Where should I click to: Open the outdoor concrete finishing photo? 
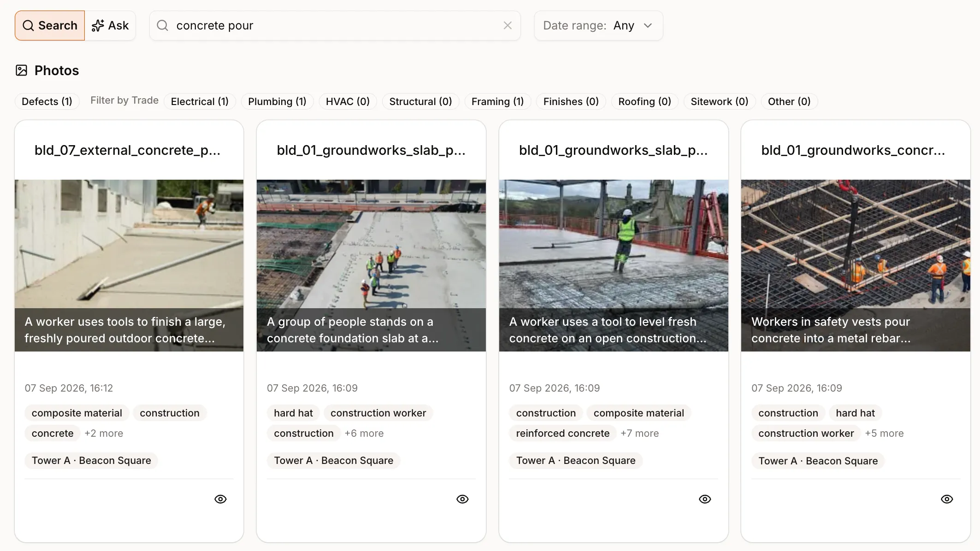tap(129, 265)
